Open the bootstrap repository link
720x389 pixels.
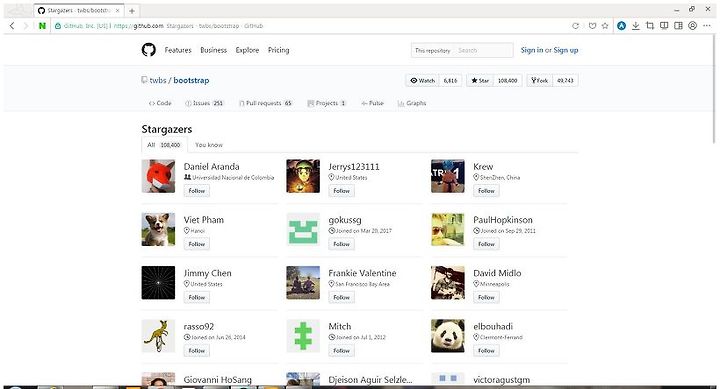191,80
